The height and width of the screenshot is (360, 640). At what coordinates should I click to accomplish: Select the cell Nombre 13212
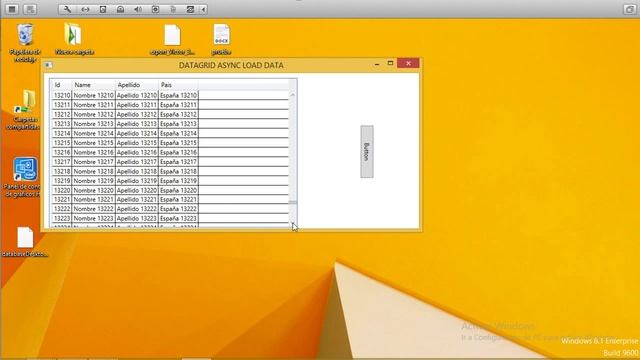[x=93, y=114]
